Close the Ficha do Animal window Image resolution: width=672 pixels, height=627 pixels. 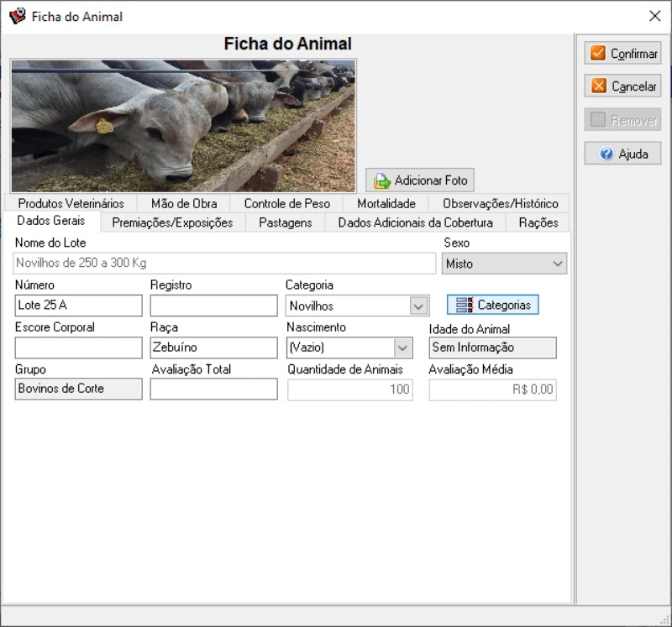point(655,16)
